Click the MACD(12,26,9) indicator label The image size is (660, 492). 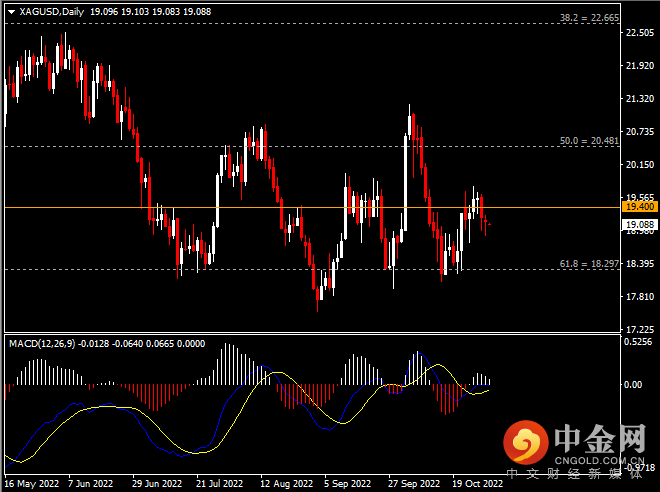coord(42,344)
